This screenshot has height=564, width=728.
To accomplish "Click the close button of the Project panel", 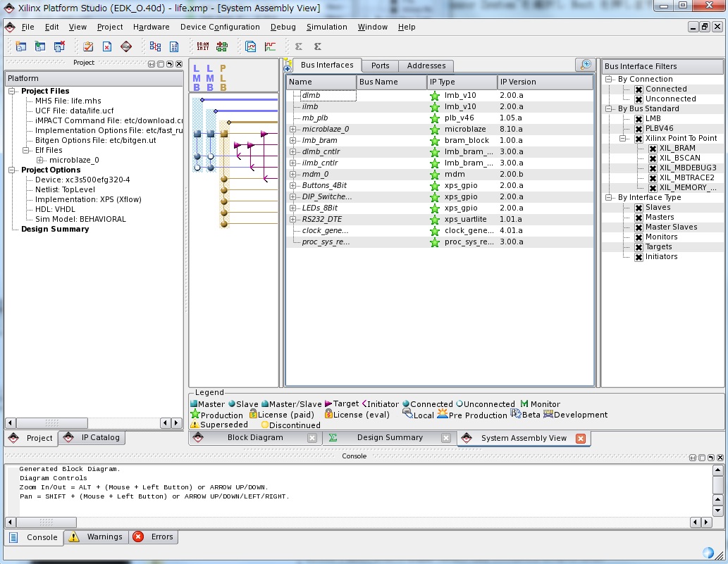I will click(x=179, y=64).
